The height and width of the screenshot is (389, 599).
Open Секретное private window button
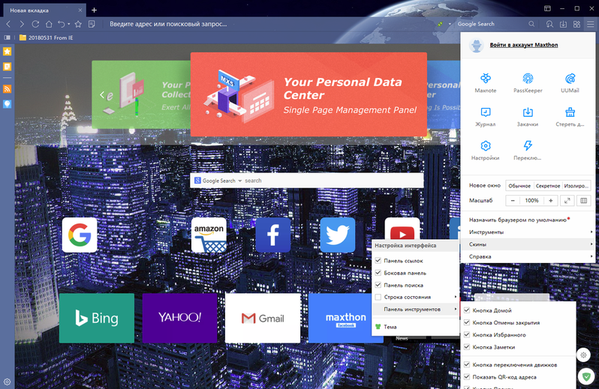point(548,186)
